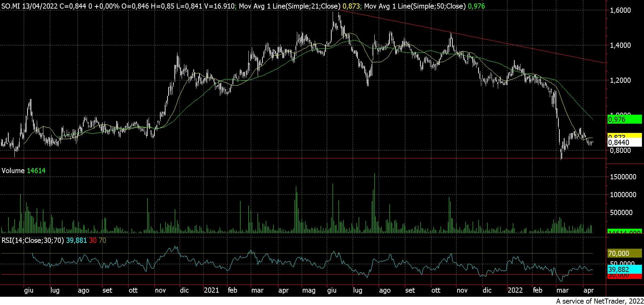Image resolution: width=644 pixels, height=305 pixels.
Task: Click the yellow 0,873 moving average tag
Action: click(x=624, y=136)
